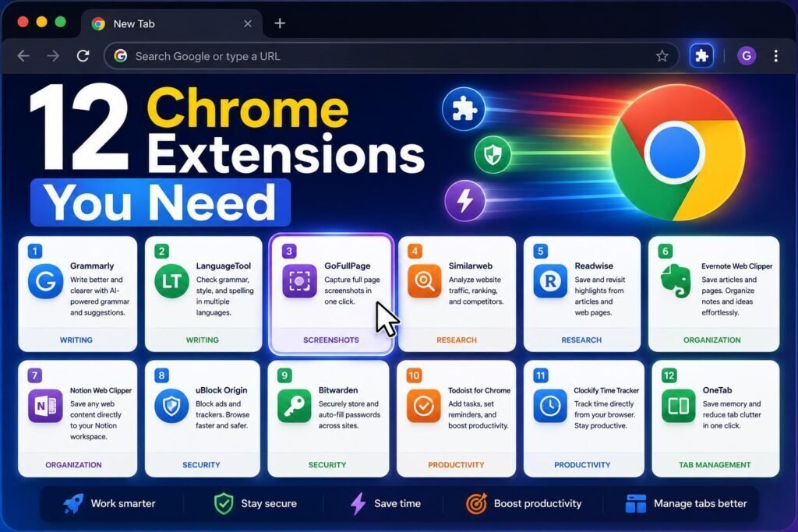Click the layout icon beside Manage tabs better
Screen dimensions: 798x532
click(636, 503)
